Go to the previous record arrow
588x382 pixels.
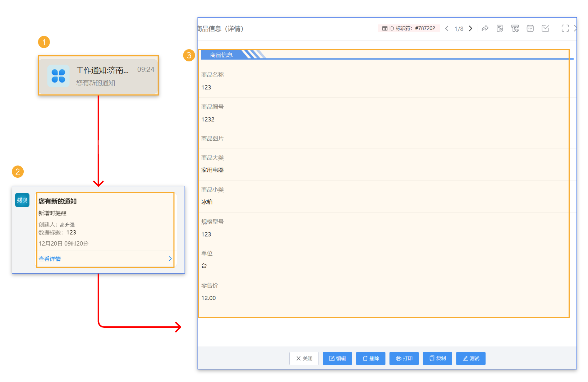(447, 28)
